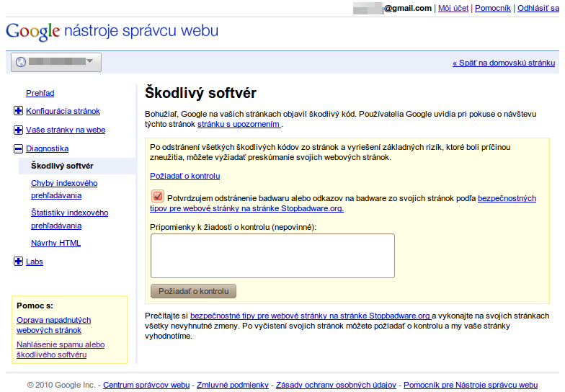Open Pomocník pre Nástroje správcu webu
The image size is (565, 392).
pyautogui.click(x=471, y=385)
